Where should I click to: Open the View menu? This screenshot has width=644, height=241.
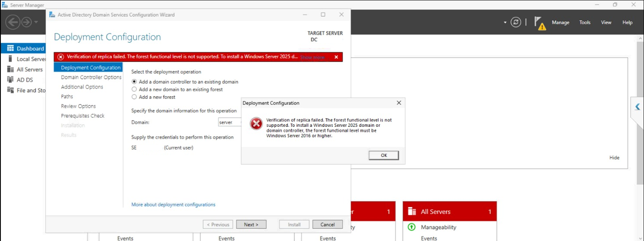(606, 23)
